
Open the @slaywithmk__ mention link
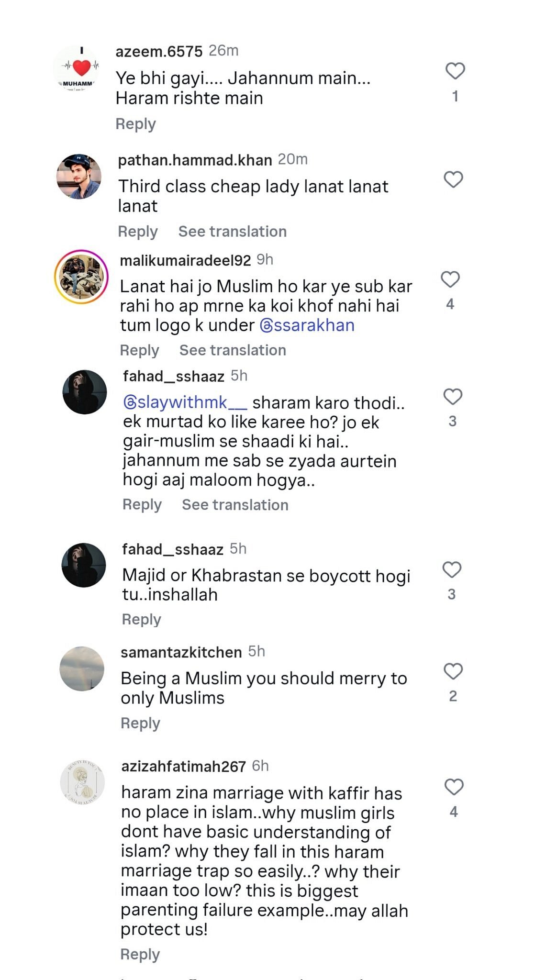click(185, 403)
